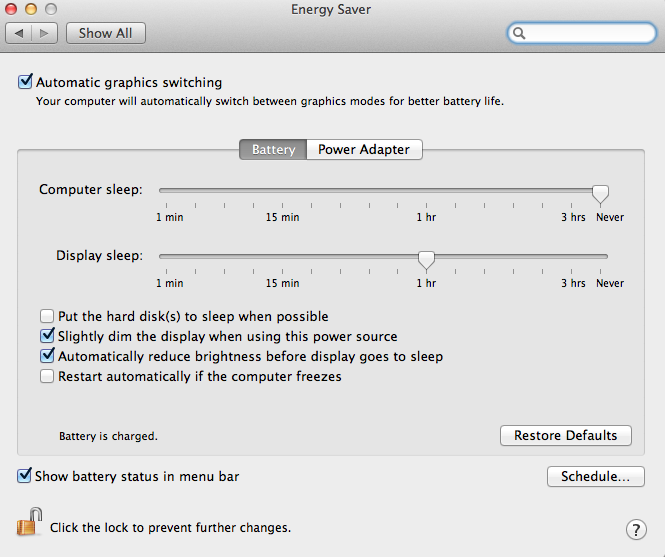The image size is (665, 557).
Task: Click the Restore Defaults button
Action: pyautogui.click(x=566, y=435)
